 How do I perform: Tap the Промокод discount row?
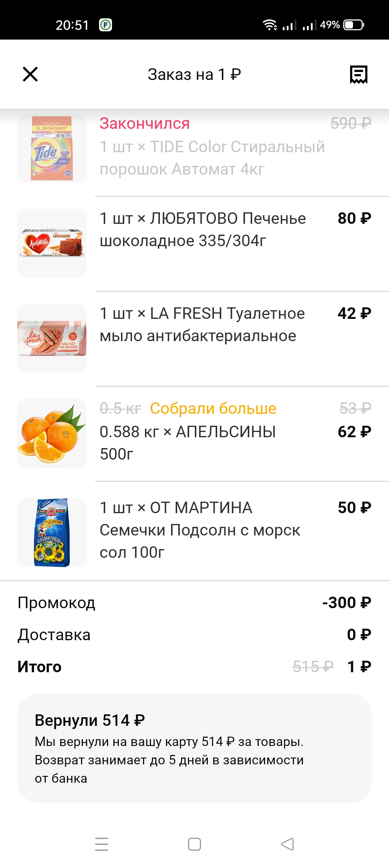tap(194, 602)
